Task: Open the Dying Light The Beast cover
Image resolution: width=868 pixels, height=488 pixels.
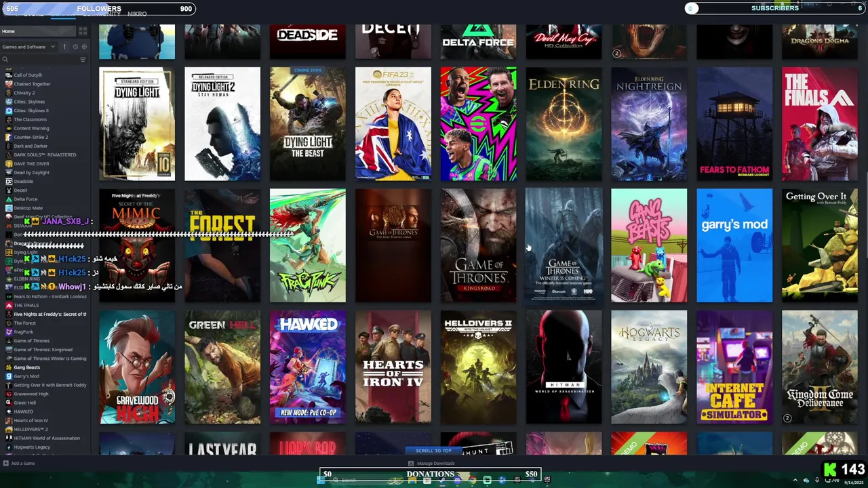Action: pos(308,124)
